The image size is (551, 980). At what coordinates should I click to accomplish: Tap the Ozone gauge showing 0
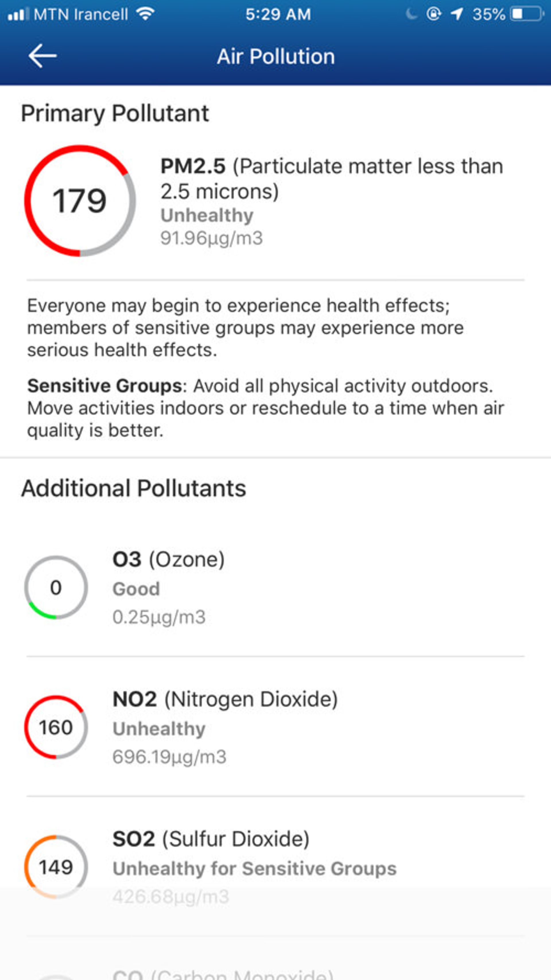click(x=56, y=587)
